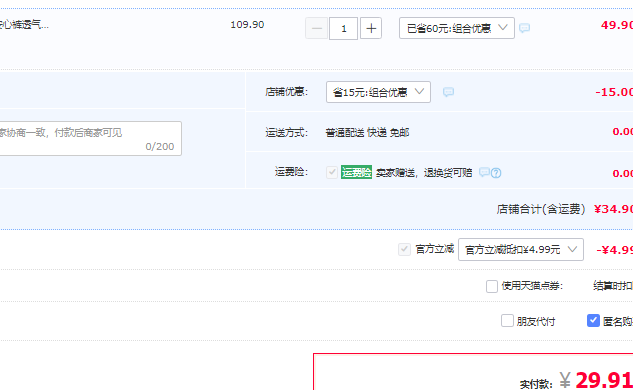
Task: Open the 已省60元:组合优惠 dropdown
Action: click(x=457, y=28)
